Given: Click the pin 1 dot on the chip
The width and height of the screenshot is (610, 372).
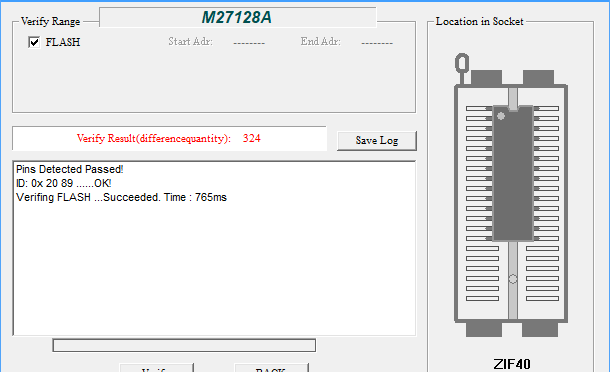Looking at the screenshot, I should [501, 116].
